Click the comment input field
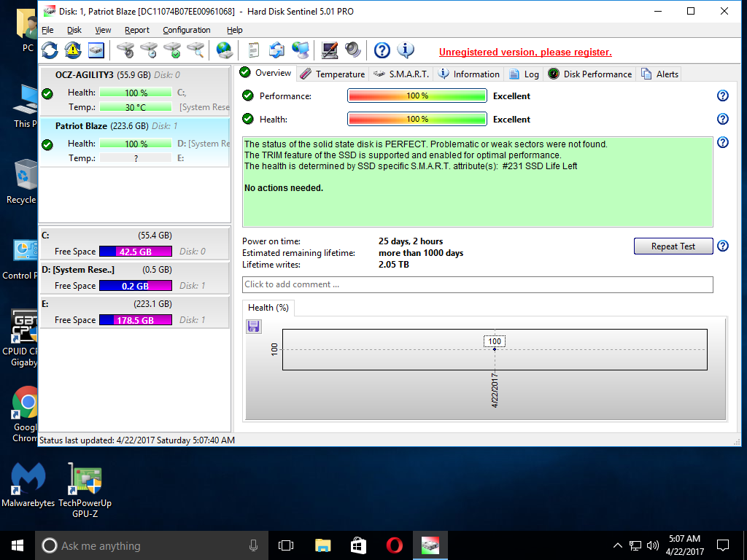Viewport: 747px width, 560px height. (x=477, y=284)
